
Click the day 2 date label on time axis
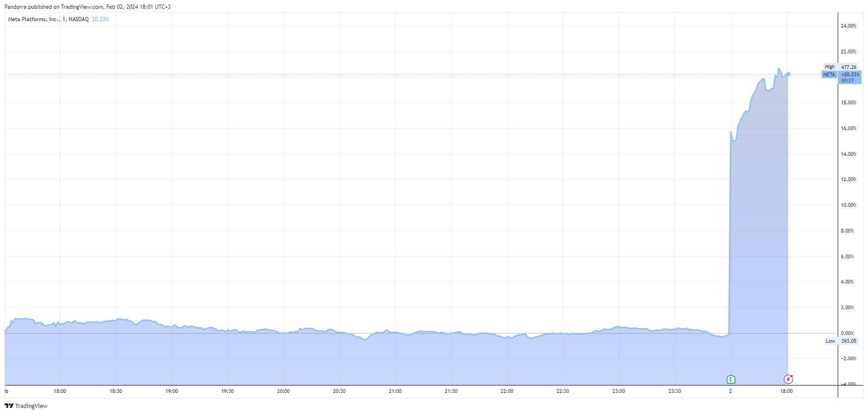pyautogui.click(x=730, y=391)
